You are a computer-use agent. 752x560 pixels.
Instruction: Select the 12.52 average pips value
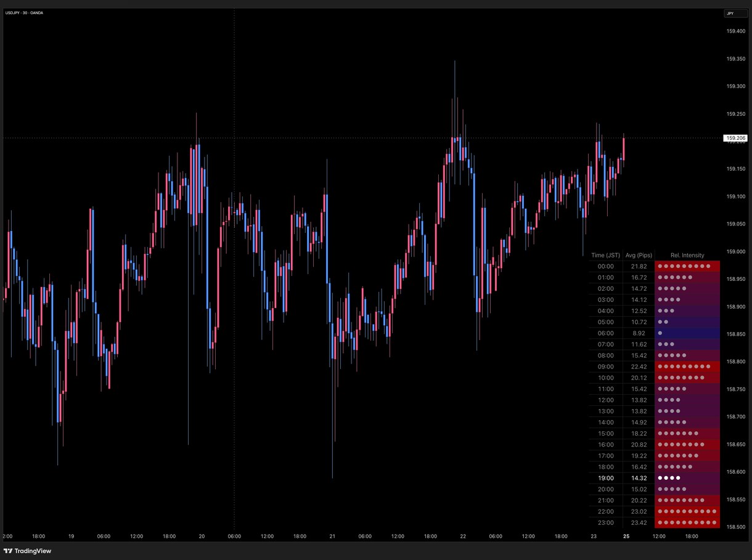coord(639,311)
